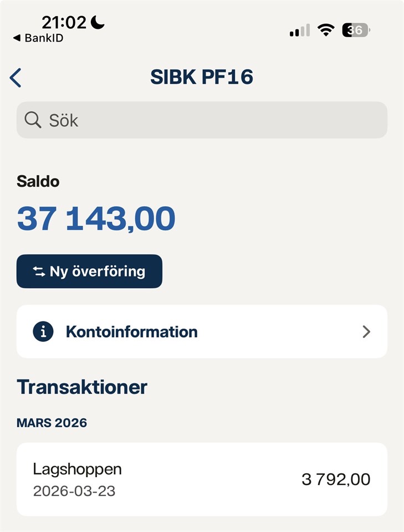Screen dimensions: 404x532
Task: Tap the MARS 2026 month label
Action: pos(52,423)
